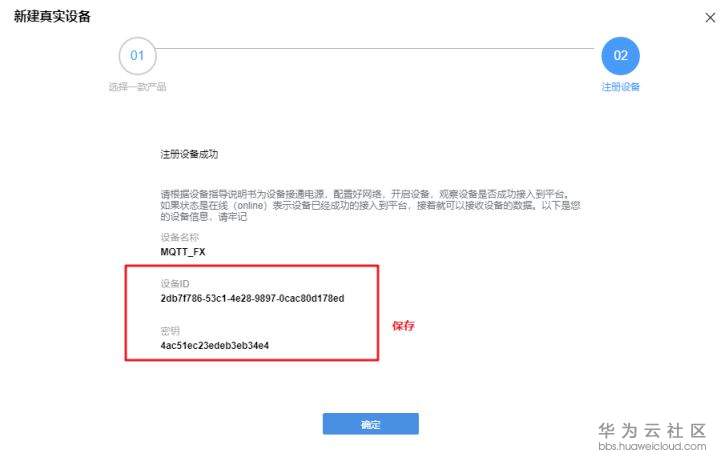720x461 pixels.
Task: Click the device name MQTT_FX
Action: tap(183, 252)
